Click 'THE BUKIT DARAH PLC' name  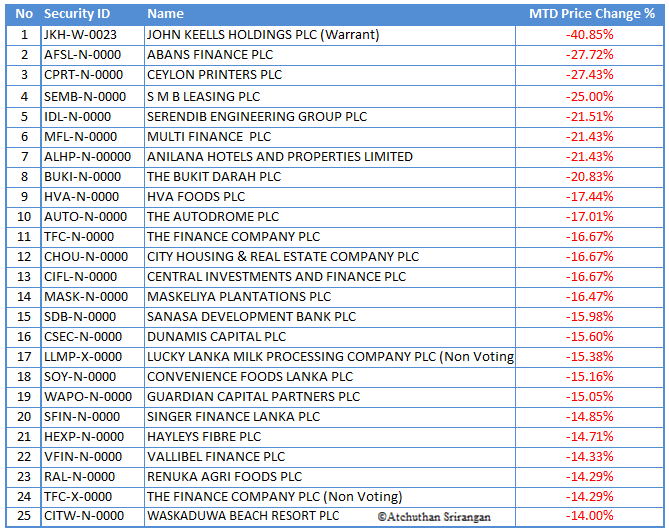214,177
